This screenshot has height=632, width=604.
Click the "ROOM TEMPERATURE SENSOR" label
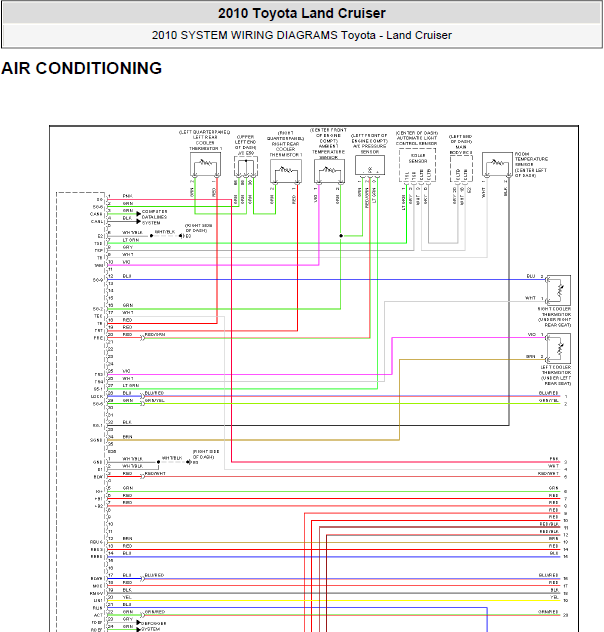point(531,159)
